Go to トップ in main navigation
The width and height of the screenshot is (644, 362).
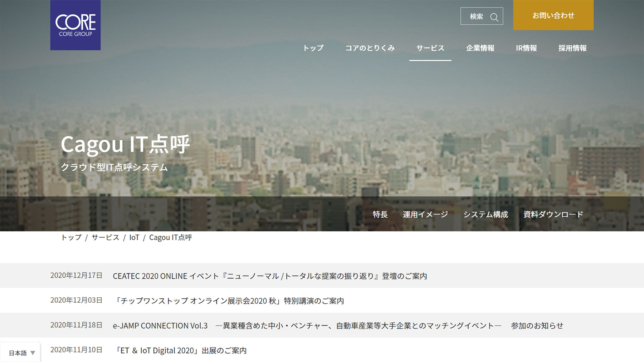click(313, 48)
